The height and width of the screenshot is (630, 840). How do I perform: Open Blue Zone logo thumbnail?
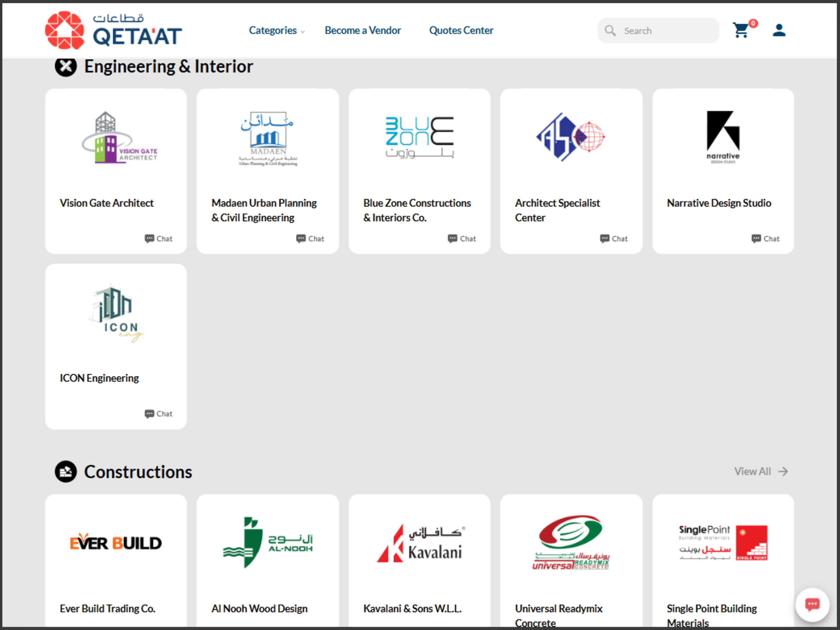(420, 137)
